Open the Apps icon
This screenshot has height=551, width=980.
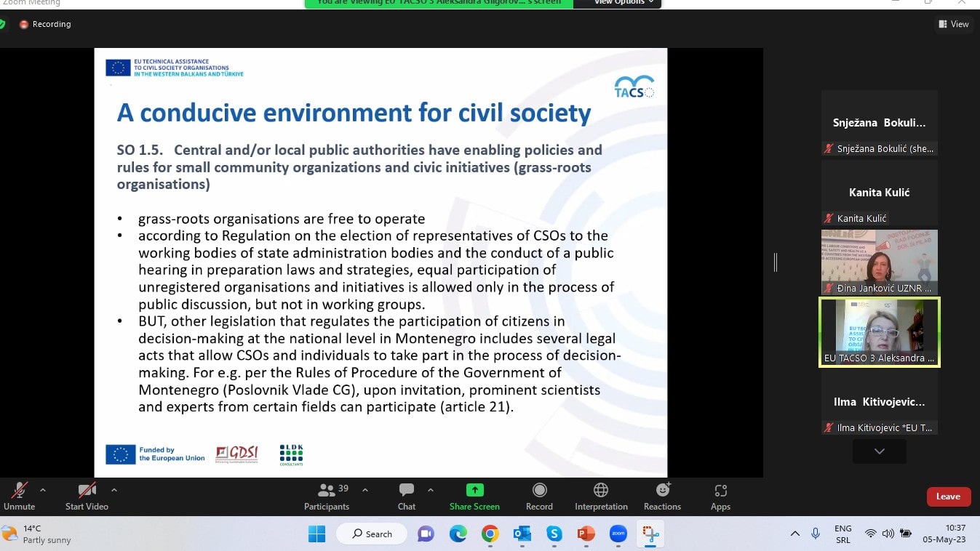[720, 490]
